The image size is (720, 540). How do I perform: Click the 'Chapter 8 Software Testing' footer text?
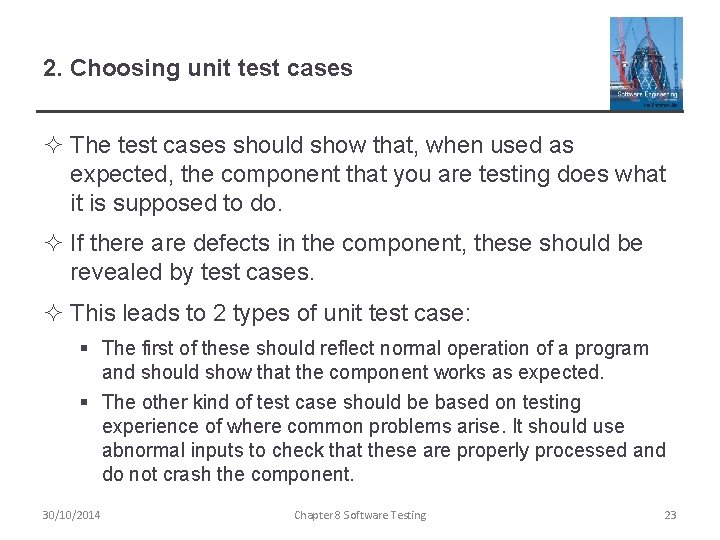(360, 515)
